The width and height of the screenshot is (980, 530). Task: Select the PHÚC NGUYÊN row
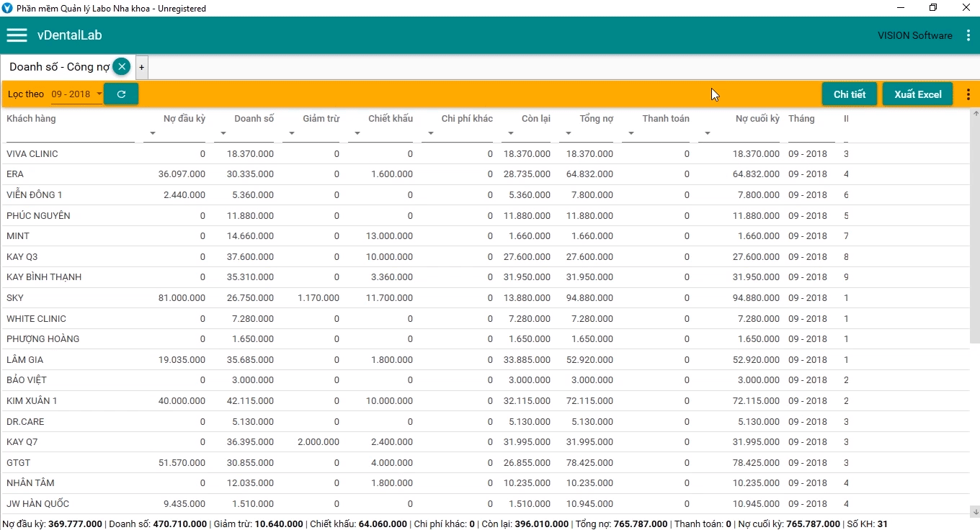(486, 216)
